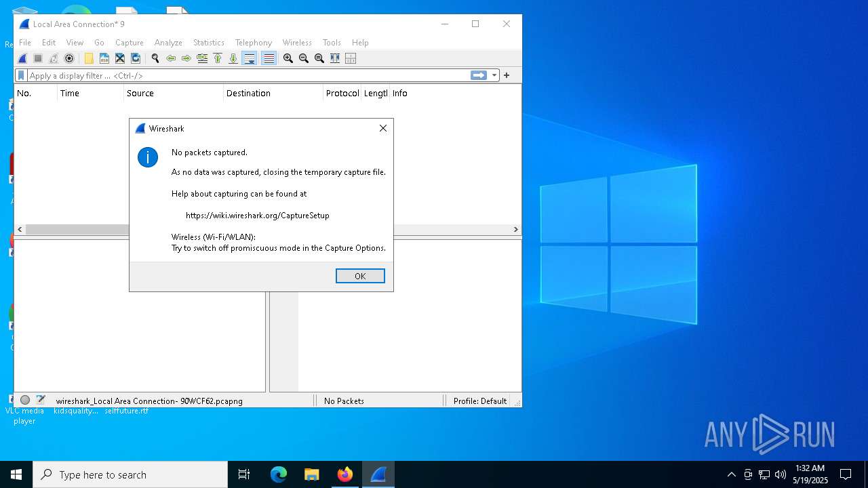Open the Wireless menu
Screen dimensions: 868x488
click(x=297, y=42)
